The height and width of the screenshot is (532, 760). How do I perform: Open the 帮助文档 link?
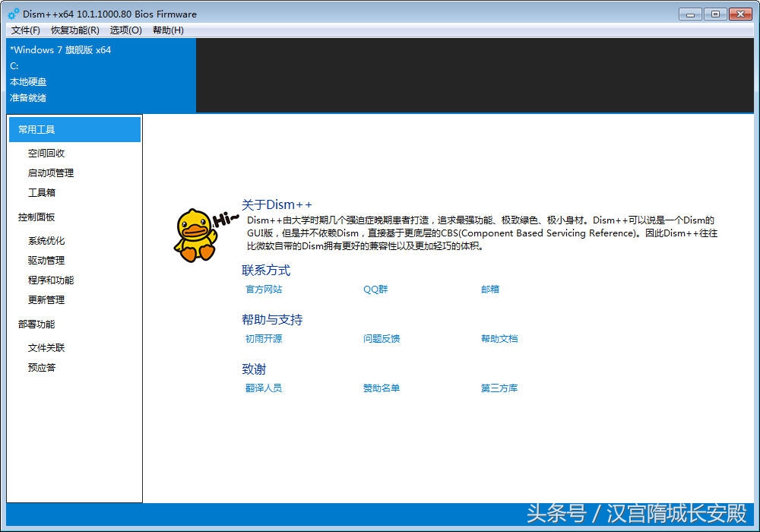499,339
